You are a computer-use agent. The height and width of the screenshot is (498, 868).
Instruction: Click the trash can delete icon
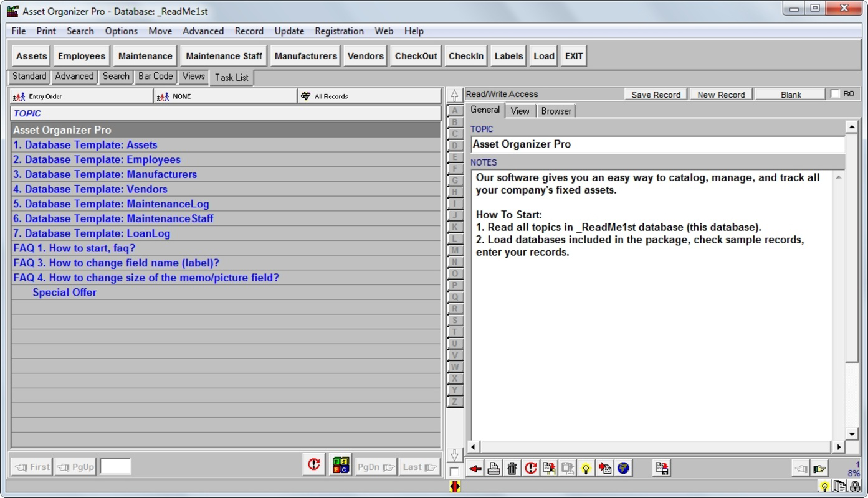[x=512, y=469]
